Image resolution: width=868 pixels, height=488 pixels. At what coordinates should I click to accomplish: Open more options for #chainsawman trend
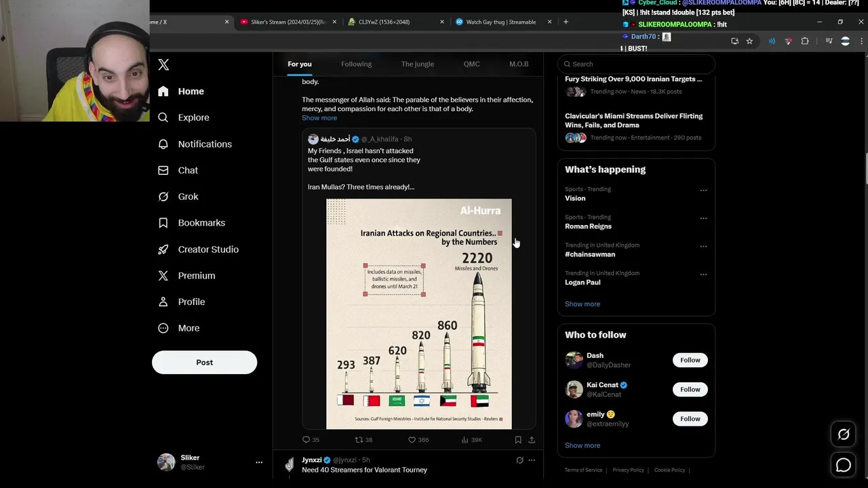(x=703, y=246)
